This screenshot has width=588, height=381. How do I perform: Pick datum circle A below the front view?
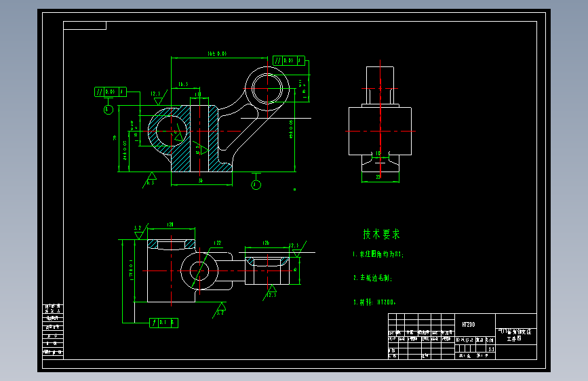[x=256, y=184]
